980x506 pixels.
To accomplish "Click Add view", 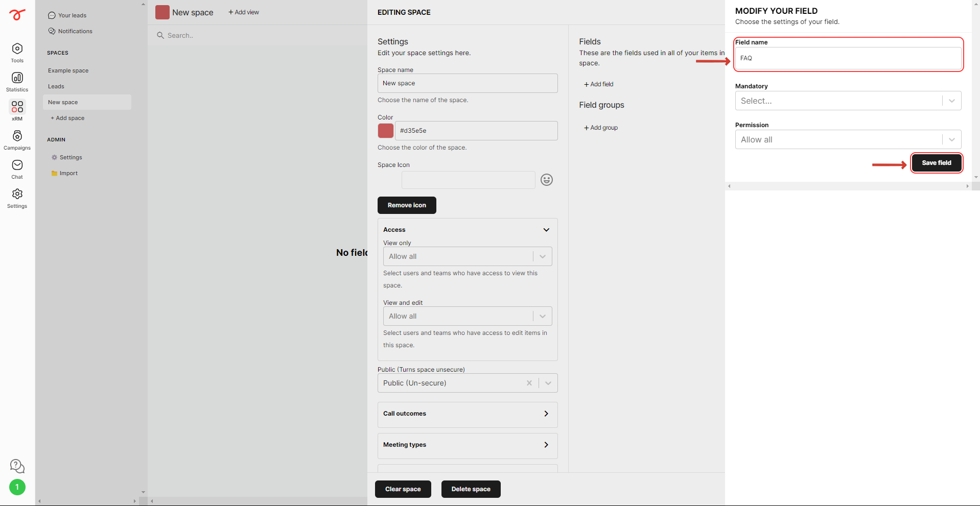I will [244, 12].
